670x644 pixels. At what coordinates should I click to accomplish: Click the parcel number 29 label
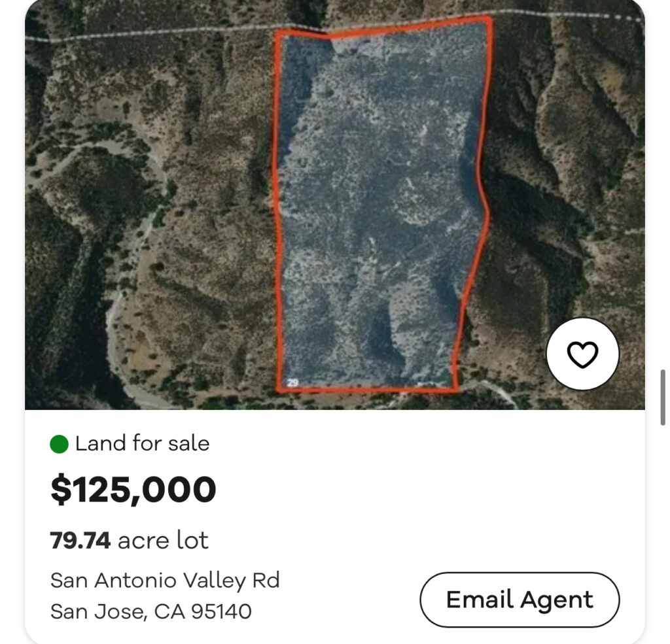(292, 382)
